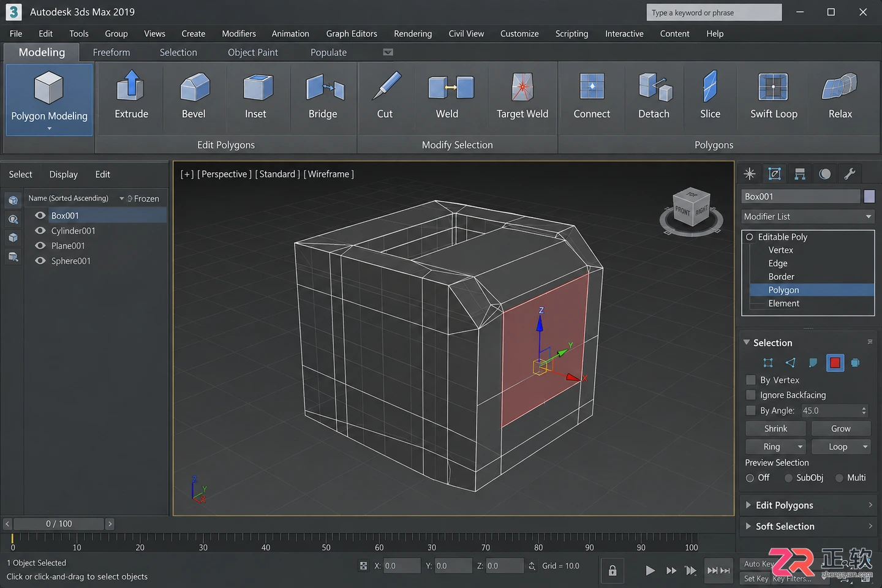This screenshot has width=882, height=588.
Task: Open the Hierarchy command panel tab
Action: (x=800, y=174)
